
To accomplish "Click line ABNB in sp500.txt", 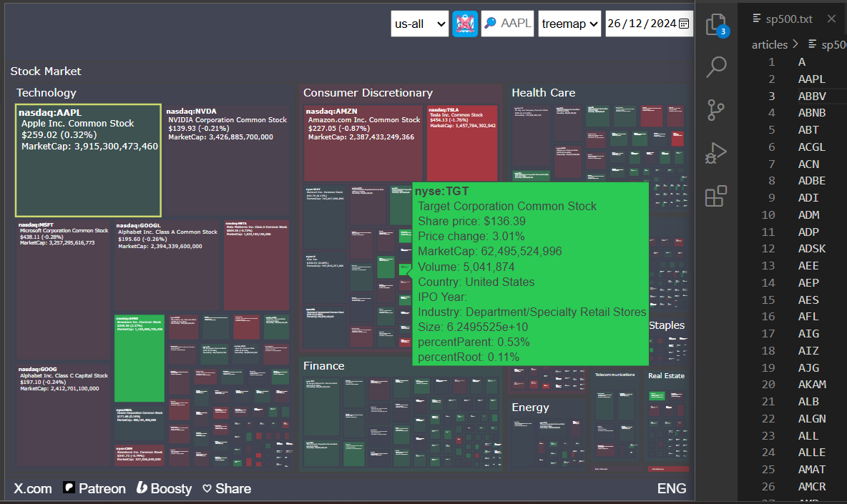I will 812,113.
